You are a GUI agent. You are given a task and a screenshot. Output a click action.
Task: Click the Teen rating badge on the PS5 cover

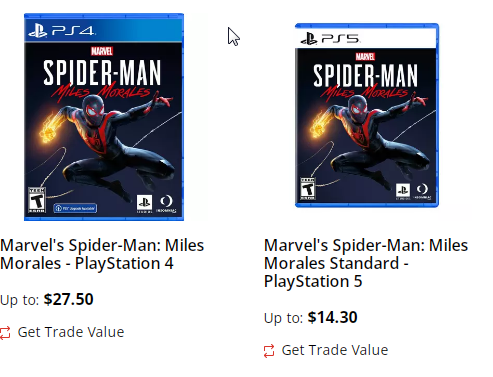pos(308,189)
